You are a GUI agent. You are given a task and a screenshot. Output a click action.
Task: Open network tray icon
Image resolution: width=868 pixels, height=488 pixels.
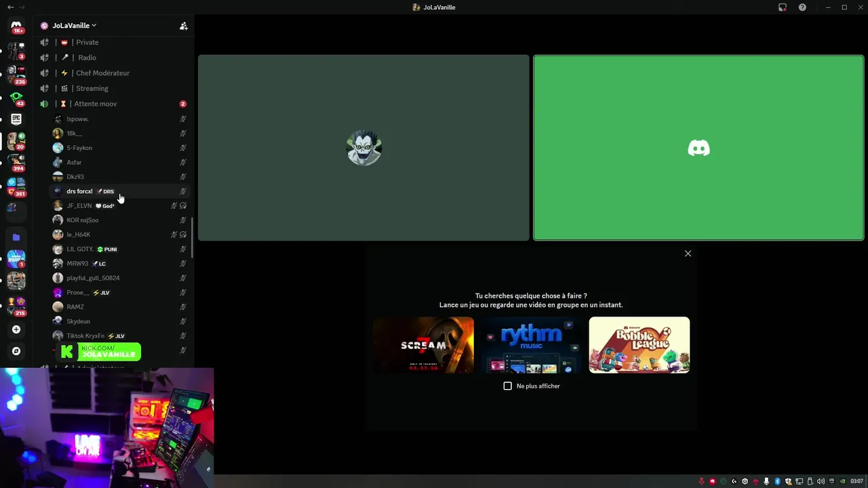(800, 481)
